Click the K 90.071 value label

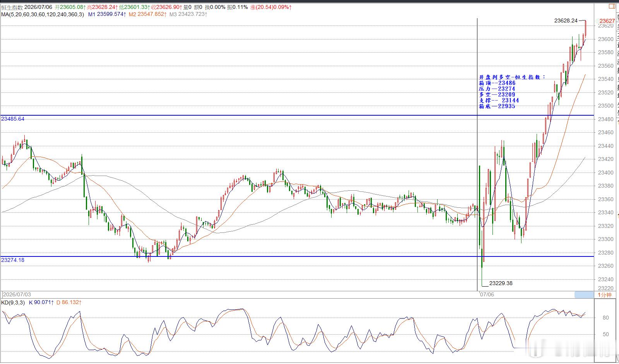(41, 302)
